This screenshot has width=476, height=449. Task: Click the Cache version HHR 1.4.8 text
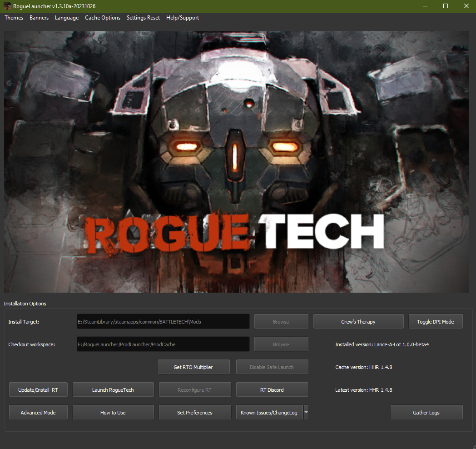click(x=364, y=367)
